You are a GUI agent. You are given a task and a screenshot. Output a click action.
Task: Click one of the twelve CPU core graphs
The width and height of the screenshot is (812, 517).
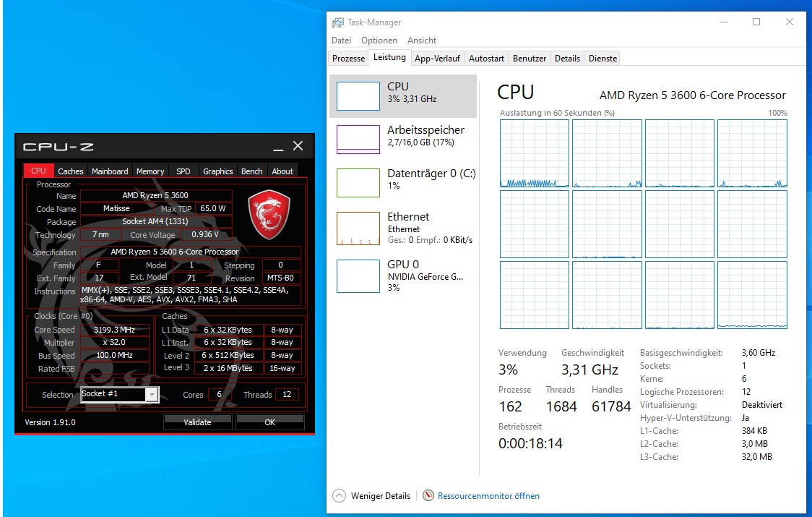535,153
